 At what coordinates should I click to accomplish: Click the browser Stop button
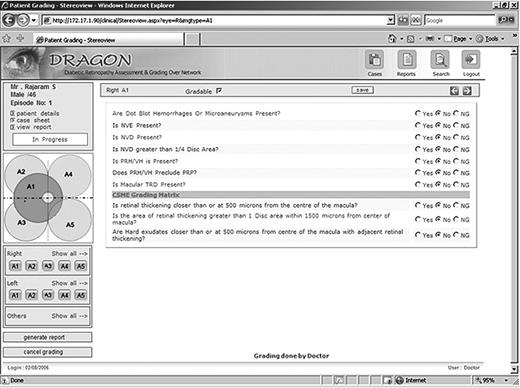415,20
